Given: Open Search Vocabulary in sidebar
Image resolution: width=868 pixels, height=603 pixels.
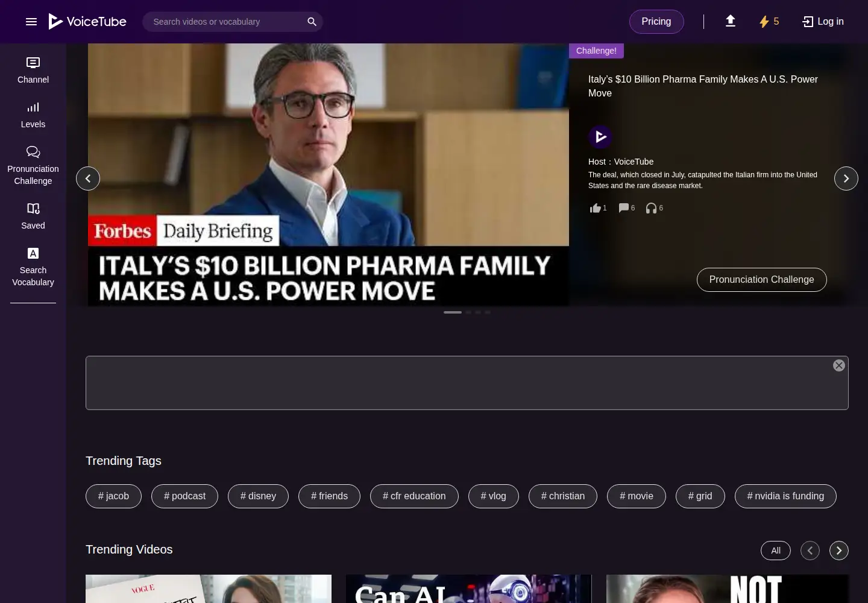Looking at the screenshot, I should (33, 267).
